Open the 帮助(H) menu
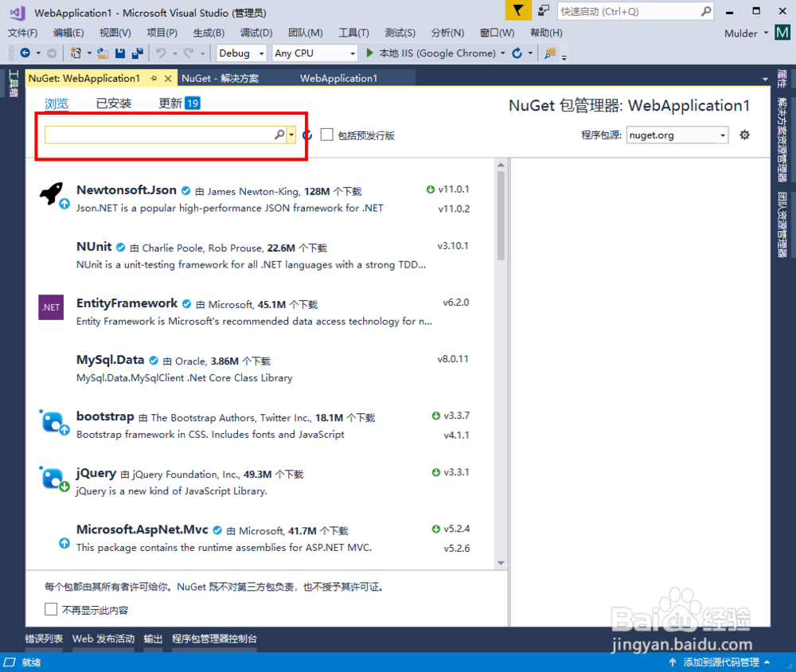 (546, 33)
